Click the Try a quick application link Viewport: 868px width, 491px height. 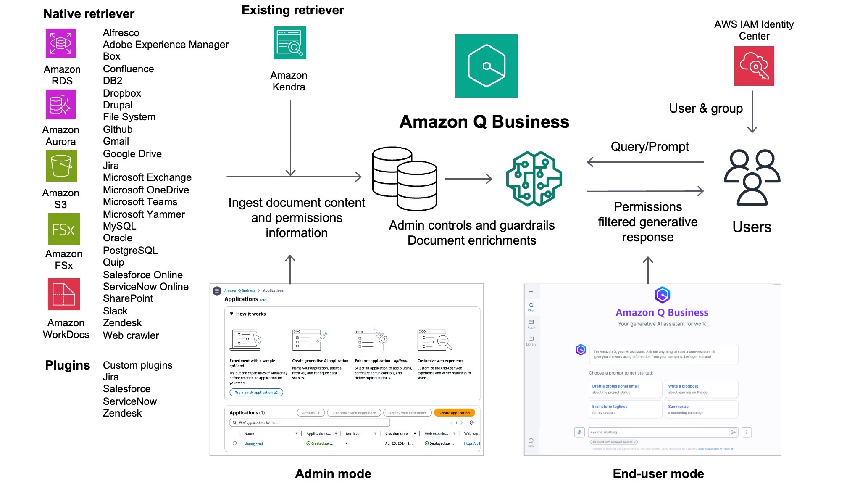[256, 391]
